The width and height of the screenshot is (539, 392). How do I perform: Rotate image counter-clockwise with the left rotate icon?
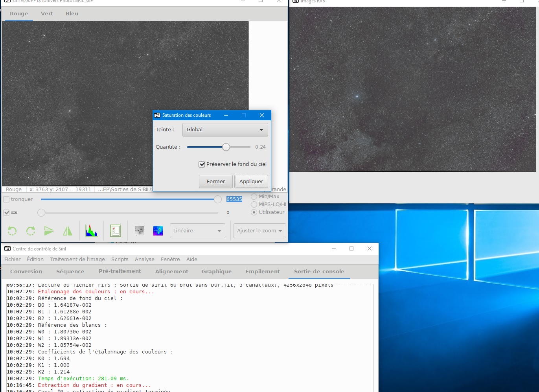pyautogui.click(x=12, y=231)
